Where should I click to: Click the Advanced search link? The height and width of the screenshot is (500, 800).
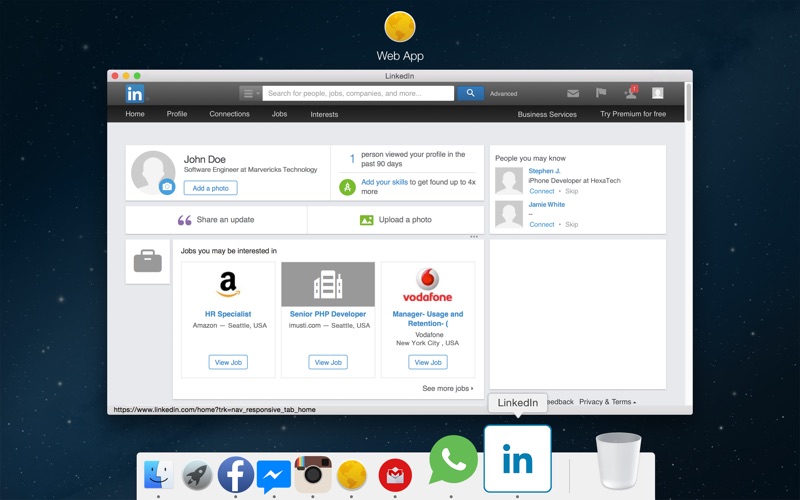tap(504, 94)
